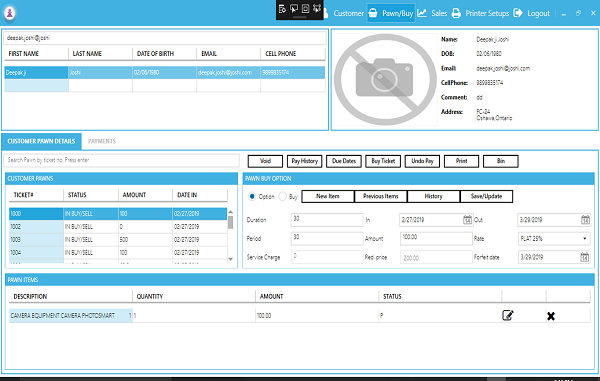Screen dimensions: 600x381
Task: Select the Deepak ji customer row
Action: pyautogui.click(x=165, y=72)
